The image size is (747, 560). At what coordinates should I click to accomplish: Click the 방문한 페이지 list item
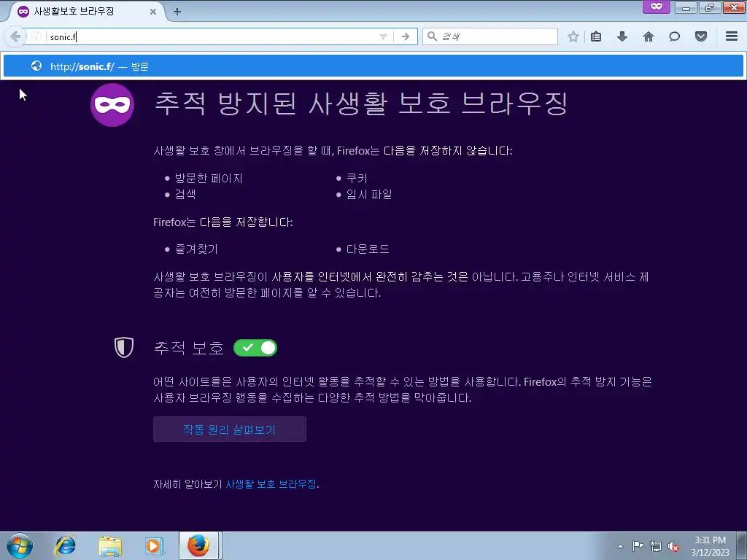point(209,178)
